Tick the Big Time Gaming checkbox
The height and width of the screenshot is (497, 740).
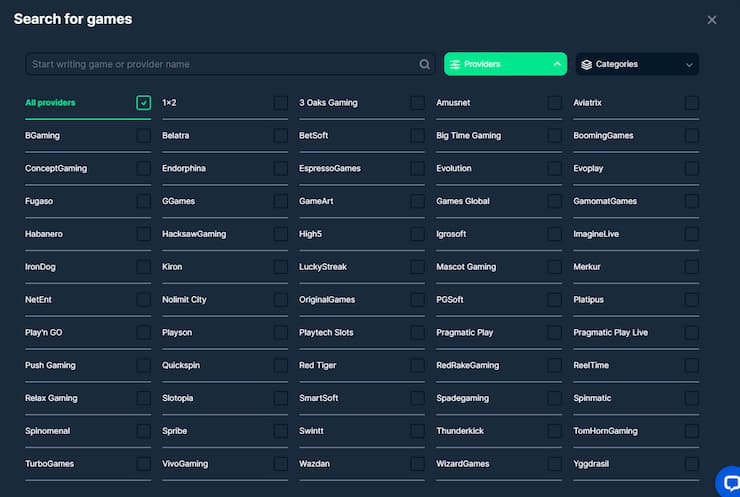pos(555,135)
